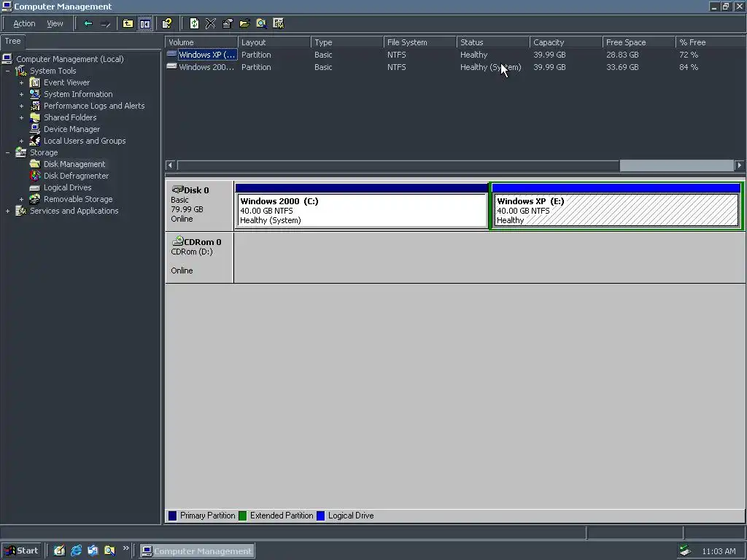747x560 pixels.
Task: Select the Windows 200... volume list row
Action: [x=456, y=67]
